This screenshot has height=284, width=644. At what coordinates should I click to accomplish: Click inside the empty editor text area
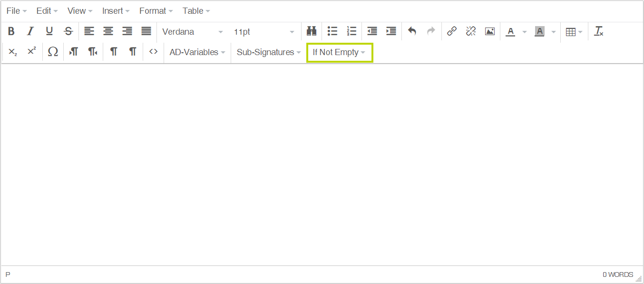coord(322,164)
